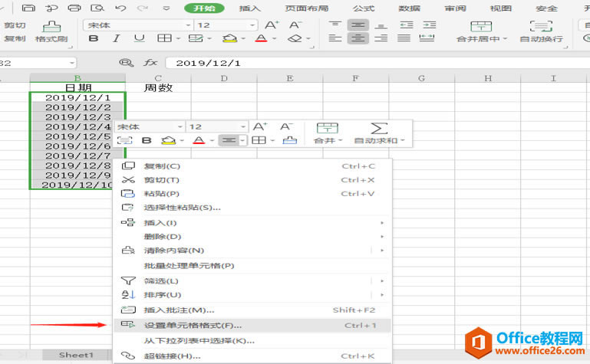The image size is (590, 364).
Task: Toggle bottom vertical alignment in ribbon
Action: (381, 25)
